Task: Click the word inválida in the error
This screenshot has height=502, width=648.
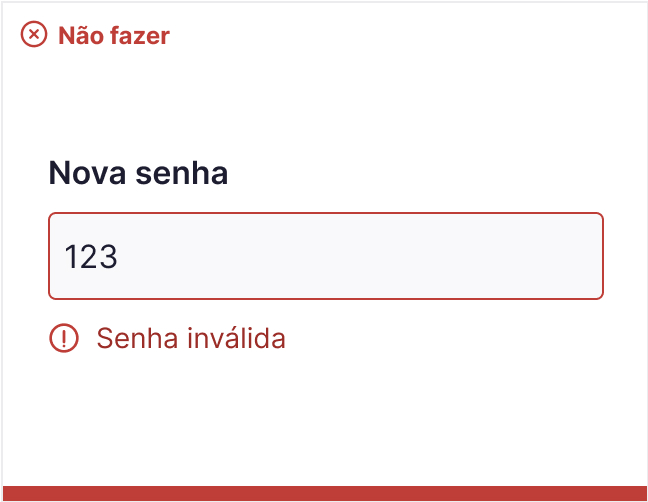Action: [x=236, y=338]
